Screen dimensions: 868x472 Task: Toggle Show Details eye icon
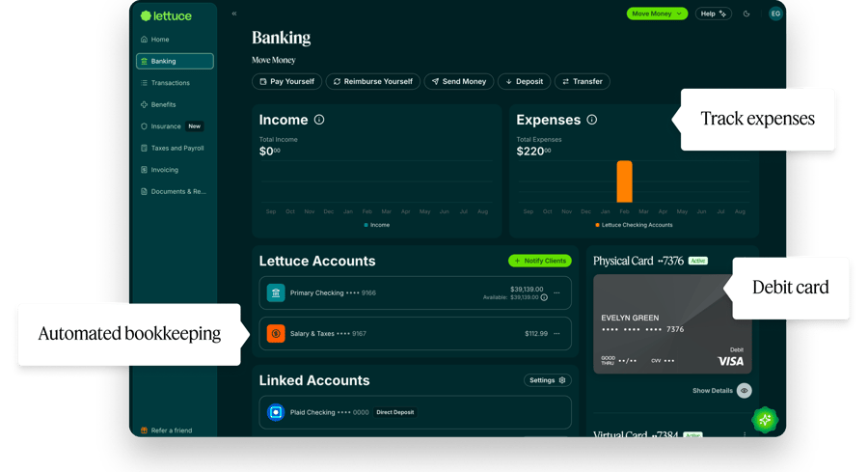(x=744, y=391)
